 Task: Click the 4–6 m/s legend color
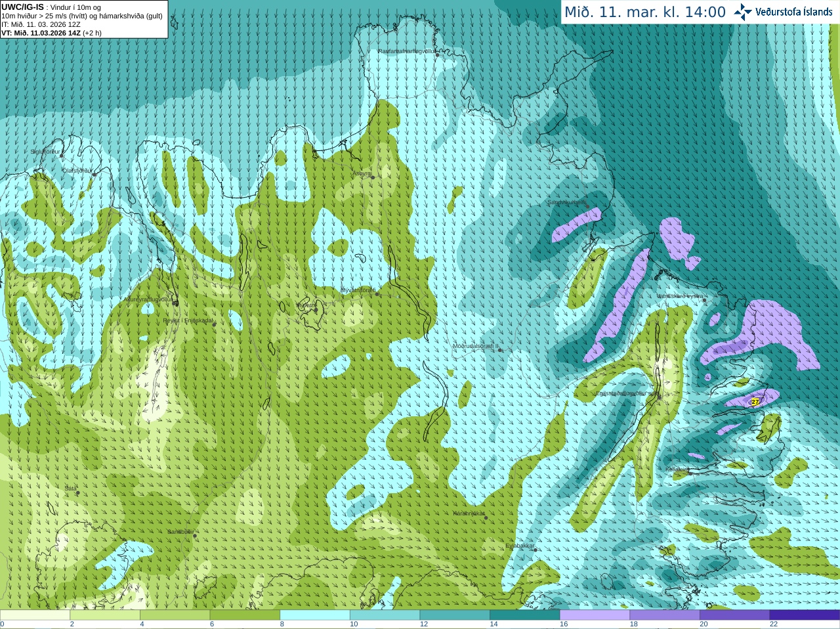pyautogui.click(x=175, y=615)
